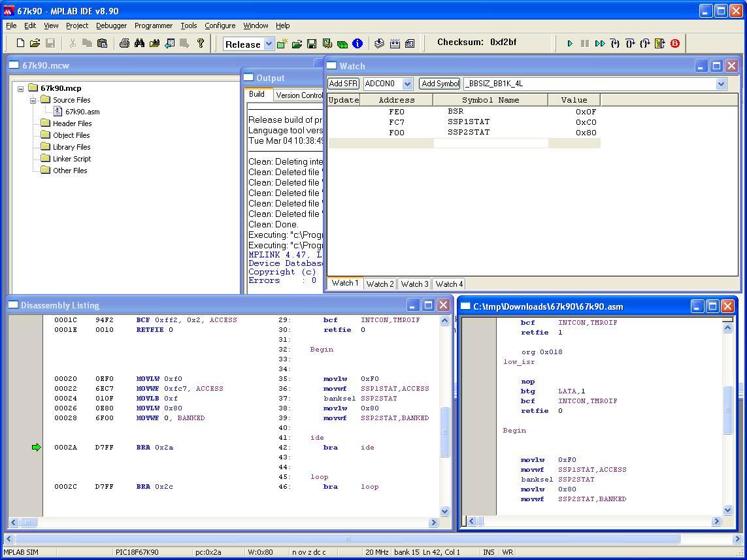The width and height of the screenshot is (747, 560).
Task: Click the red Breakpoints icon
Action: (675, 44)
